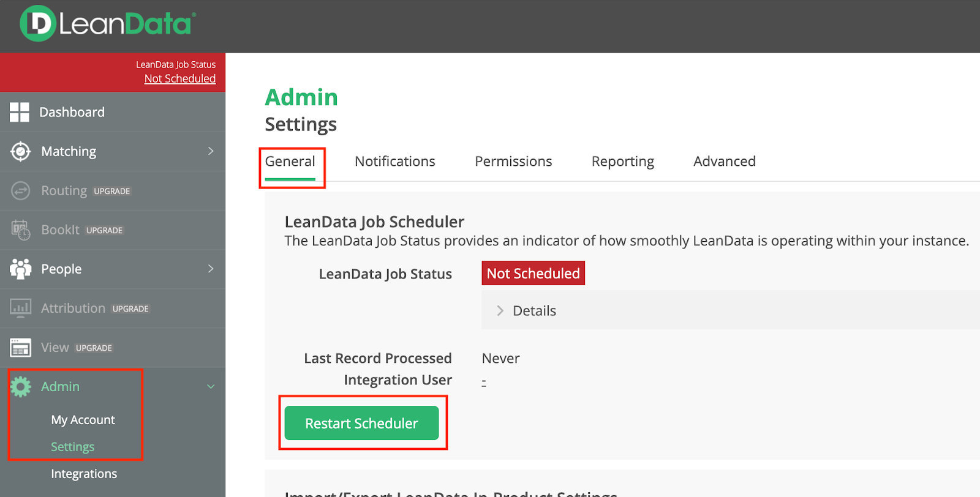The width and height of the screenshot is (980, 497).
Task: Follow the Not Scheduled status link
Action: [179, 79]
